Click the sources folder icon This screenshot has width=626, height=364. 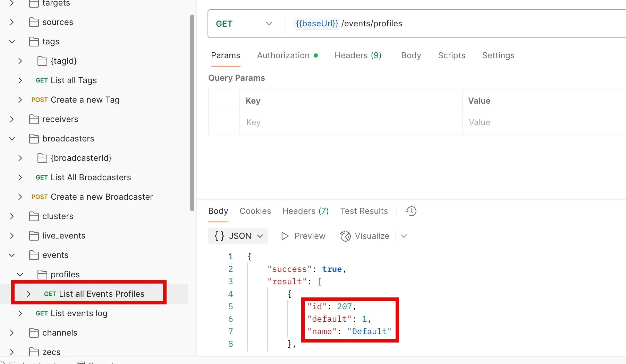[x=34, y=22]
